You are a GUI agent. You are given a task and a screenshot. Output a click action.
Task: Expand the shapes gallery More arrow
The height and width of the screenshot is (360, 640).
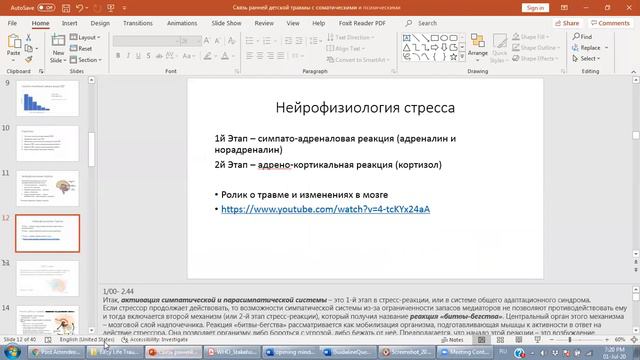pos(462,57)
